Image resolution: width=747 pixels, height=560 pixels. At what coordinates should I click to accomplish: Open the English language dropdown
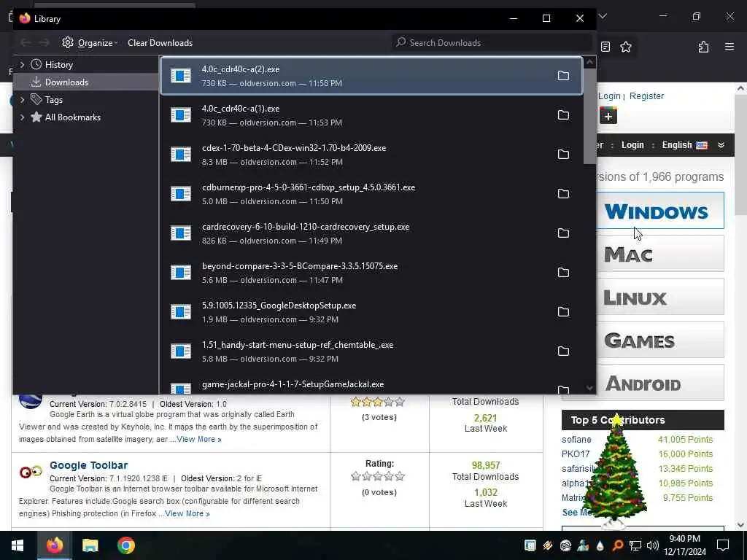tap(693, 145)
